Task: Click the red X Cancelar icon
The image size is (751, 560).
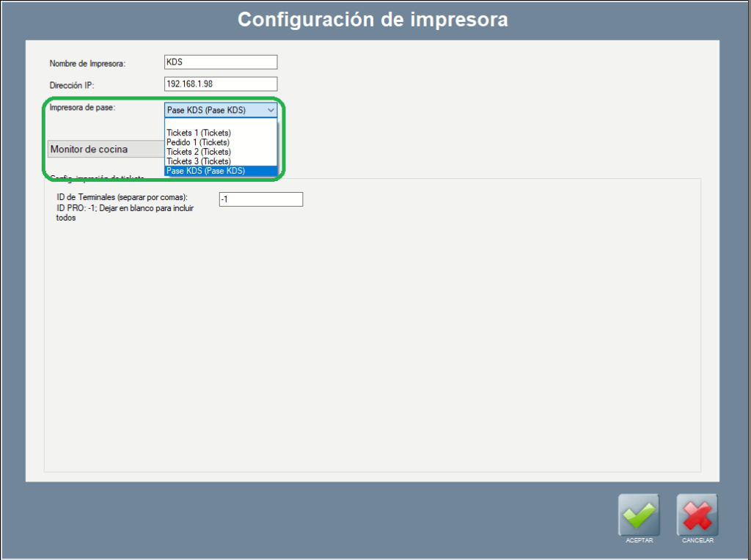Action: [697, 515]
